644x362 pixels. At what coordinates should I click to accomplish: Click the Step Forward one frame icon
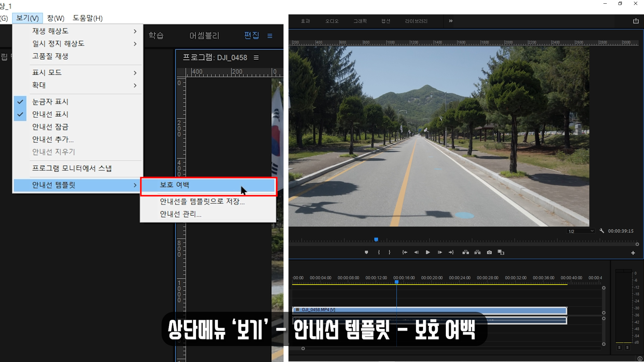coord(440,252)
